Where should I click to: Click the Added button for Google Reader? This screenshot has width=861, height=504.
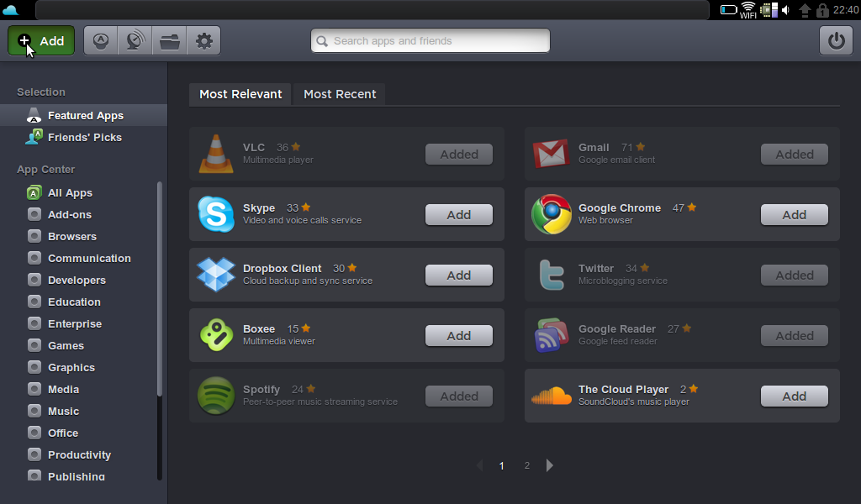pyautogui.click(x=794, y=335)
